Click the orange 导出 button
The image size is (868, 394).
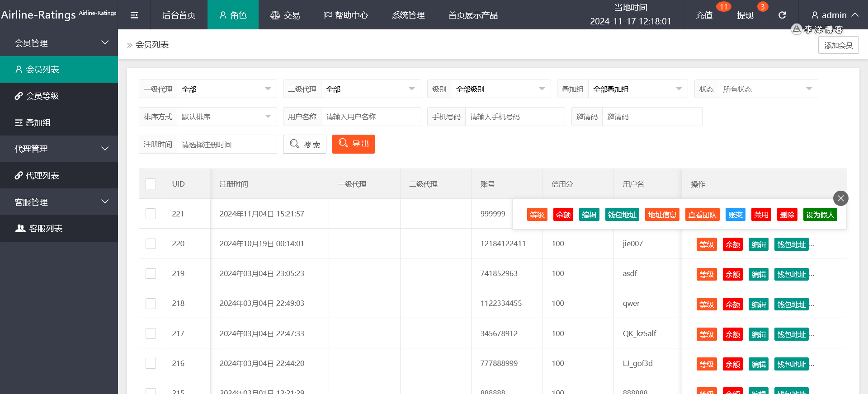(354, 144)
